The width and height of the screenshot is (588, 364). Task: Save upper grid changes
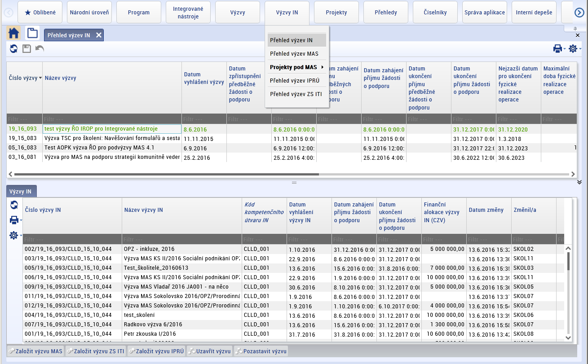click(x=27, y=48)
